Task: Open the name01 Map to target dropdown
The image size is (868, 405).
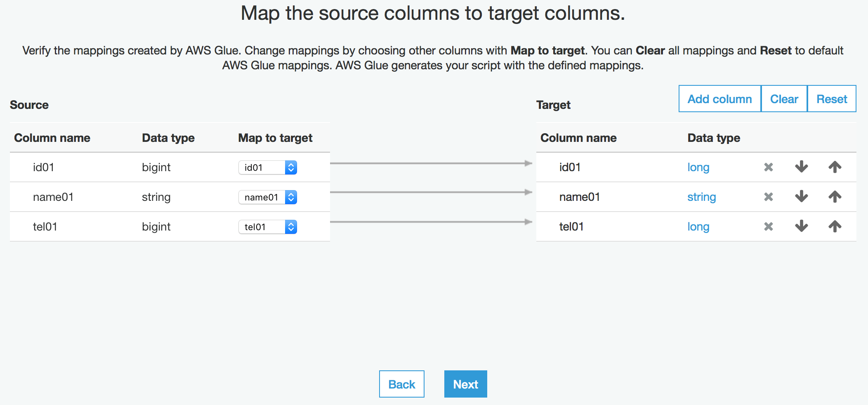Action: pos(268,197)
